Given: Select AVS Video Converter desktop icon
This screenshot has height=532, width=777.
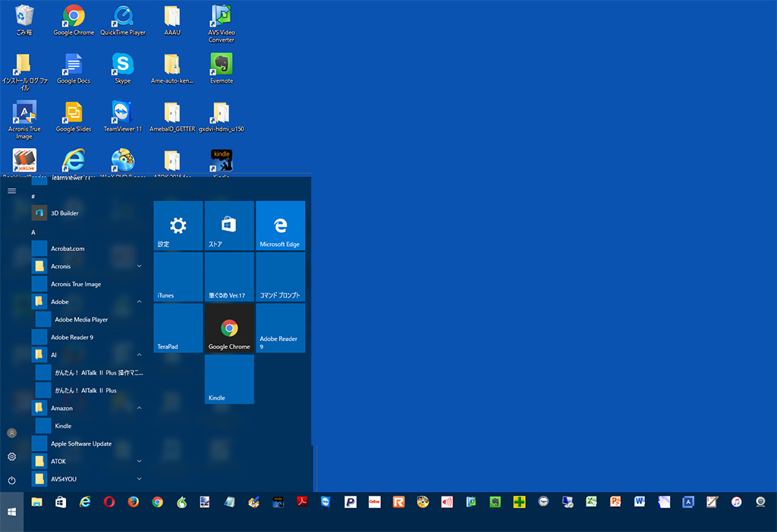Looking at the screenshot, I should click(221, 24).
